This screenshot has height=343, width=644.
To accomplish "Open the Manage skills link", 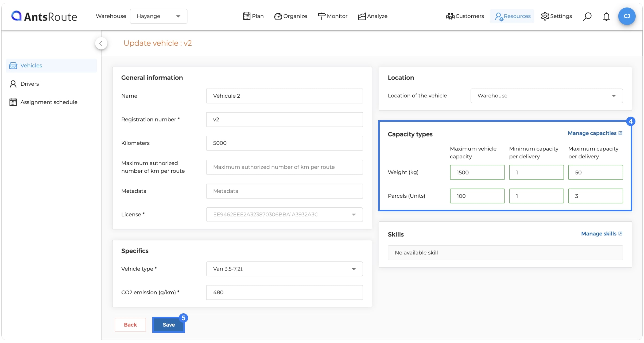I will point(599,234).
